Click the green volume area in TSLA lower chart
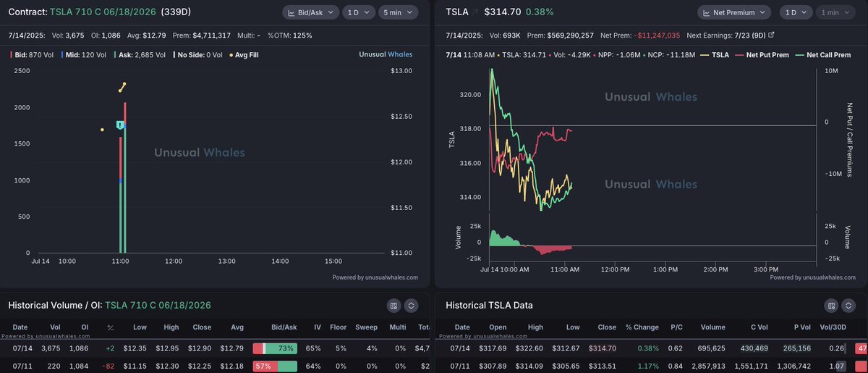The width and height of the screenshot is (868, 373). coord(505,238)
